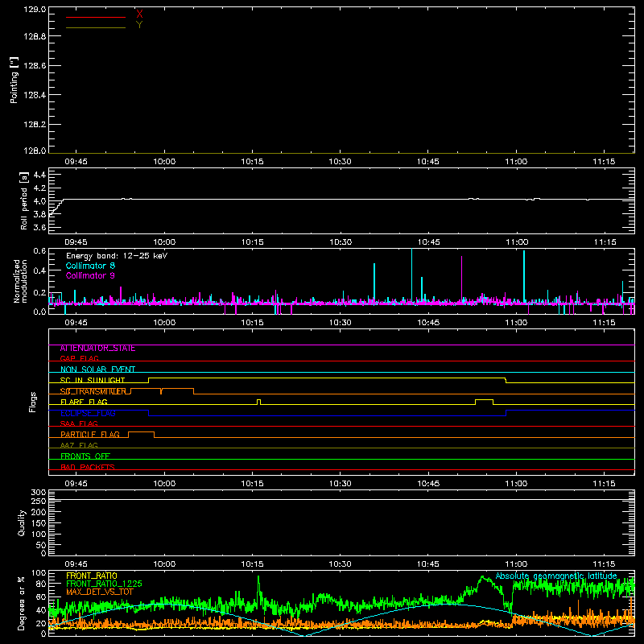Click the "0.4" tick on modulation axis

(x=39, y=271)
